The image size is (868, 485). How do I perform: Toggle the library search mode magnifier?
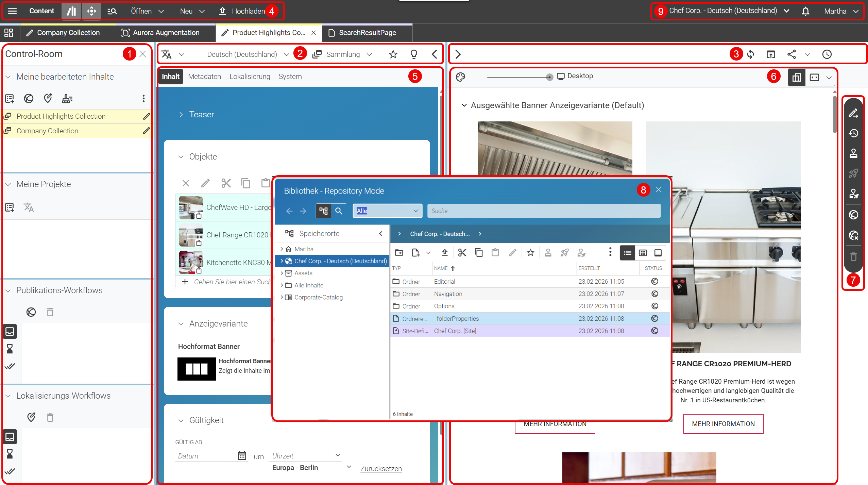click(339, 211)
